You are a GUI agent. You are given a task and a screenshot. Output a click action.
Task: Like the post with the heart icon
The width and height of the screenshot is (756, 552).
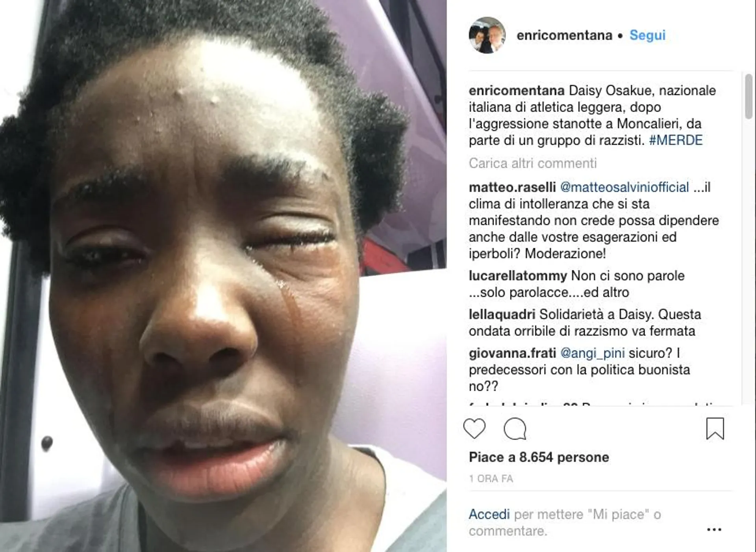474,429
